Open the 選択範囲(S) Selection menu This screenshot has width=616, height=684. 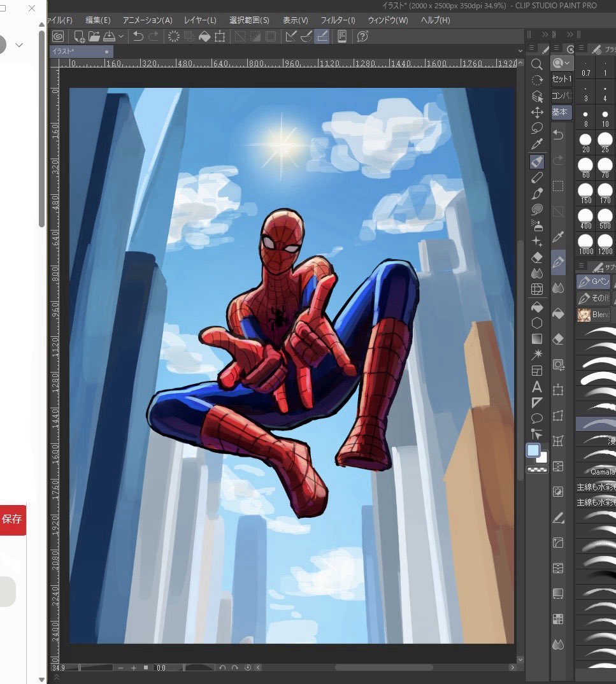click(249, 20)
